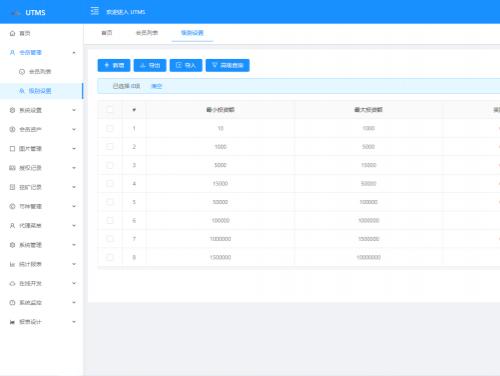
Task: Click the 币种管理 circle icon in sidebar
Action: coord(12,206)
